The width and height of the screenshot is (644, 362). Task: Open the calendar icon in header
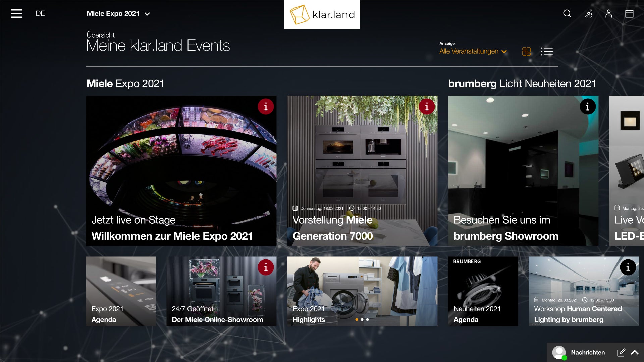[629, 13]
